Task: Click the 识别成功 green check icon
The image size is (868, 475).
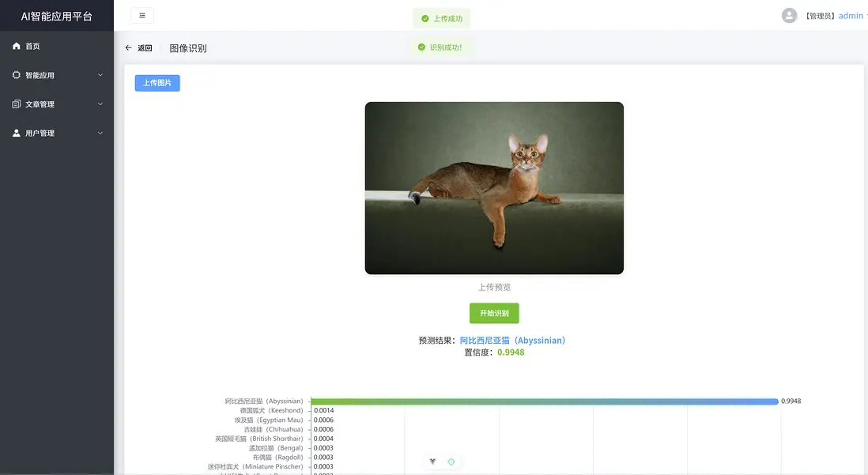Action: [421, 47]
